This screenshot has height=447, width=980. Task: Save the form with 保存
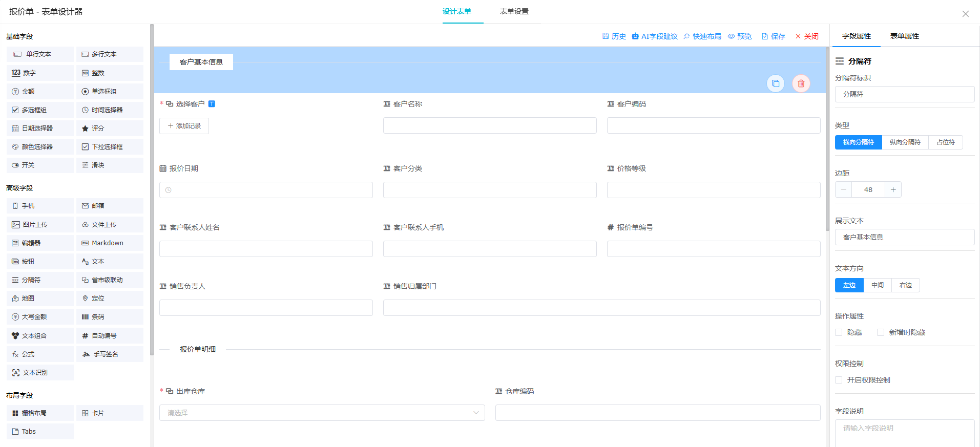pyautogui.click(x=774, y=36)
